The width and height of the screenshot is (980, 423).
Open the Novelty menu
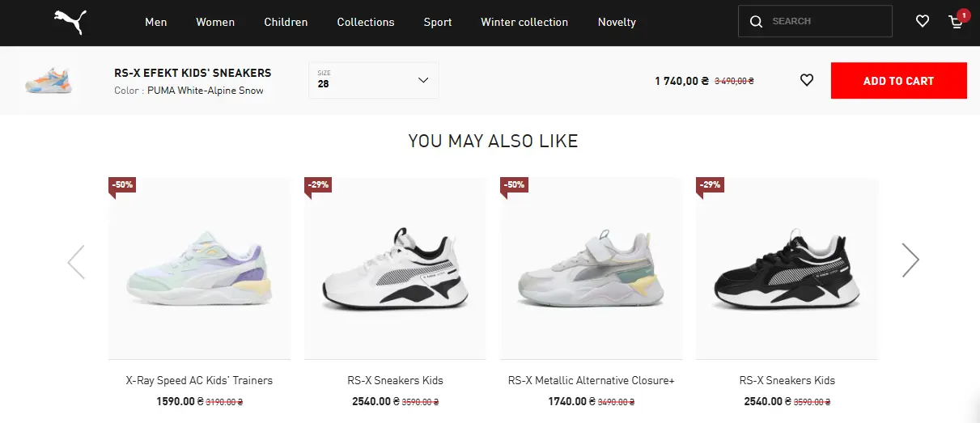tap(617, 22)
